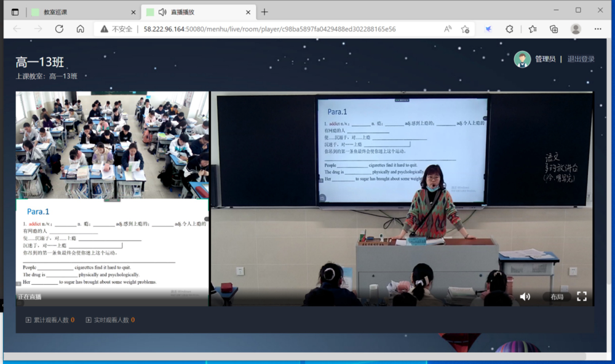Mute the live stream volume
The image size is (615, 364).
click(525, 296)
